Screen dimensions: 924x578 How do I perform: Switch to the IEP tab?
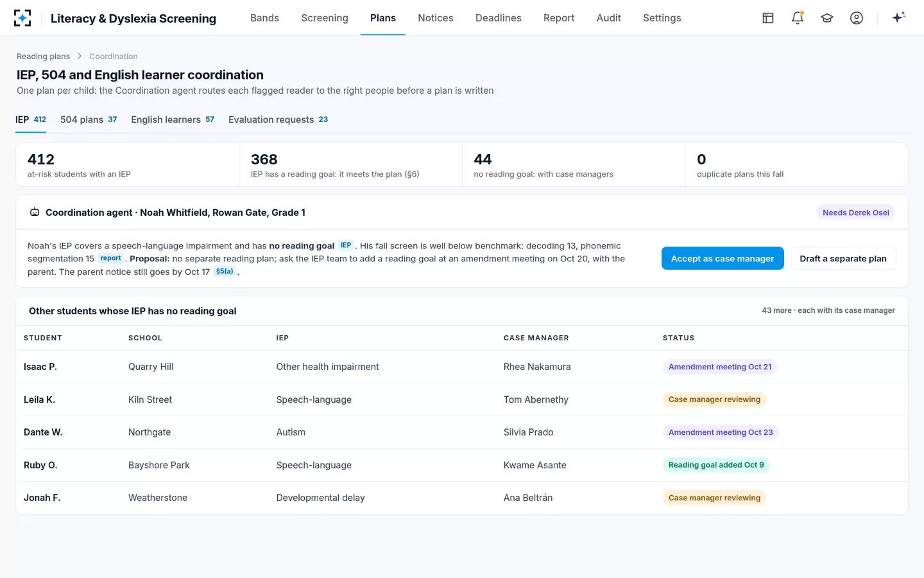coord(31,119)
